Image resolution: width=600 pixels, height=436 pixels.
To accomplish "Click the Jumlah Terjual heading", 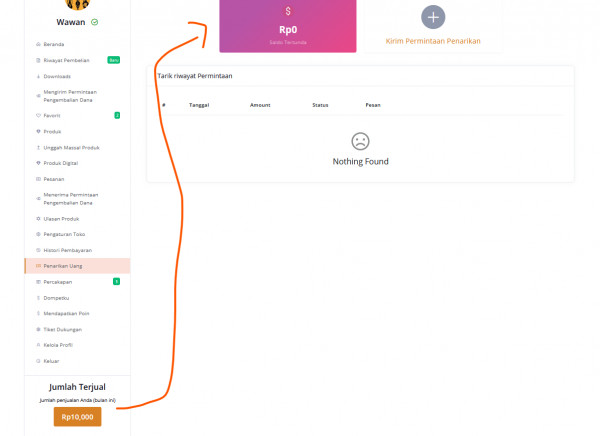I will coord(77,387).
